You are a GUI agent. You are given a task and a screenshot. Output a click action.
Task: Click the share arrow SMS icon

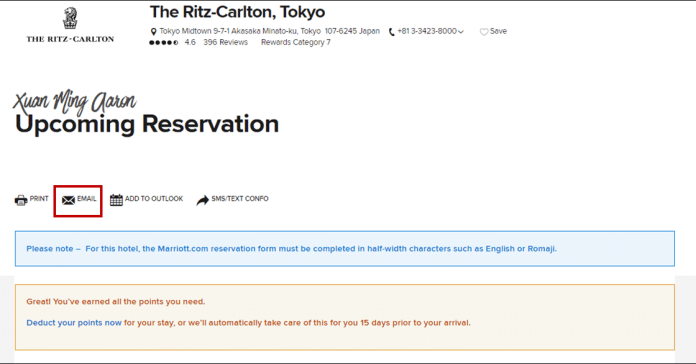pyautogui.click(x=202, y=201)
